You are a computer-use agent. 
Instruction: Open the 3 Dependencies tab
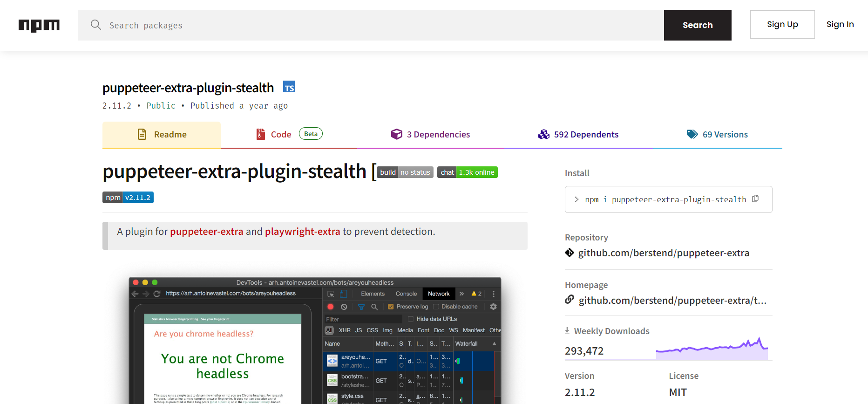pyautogui.click(x=431, y=135)
